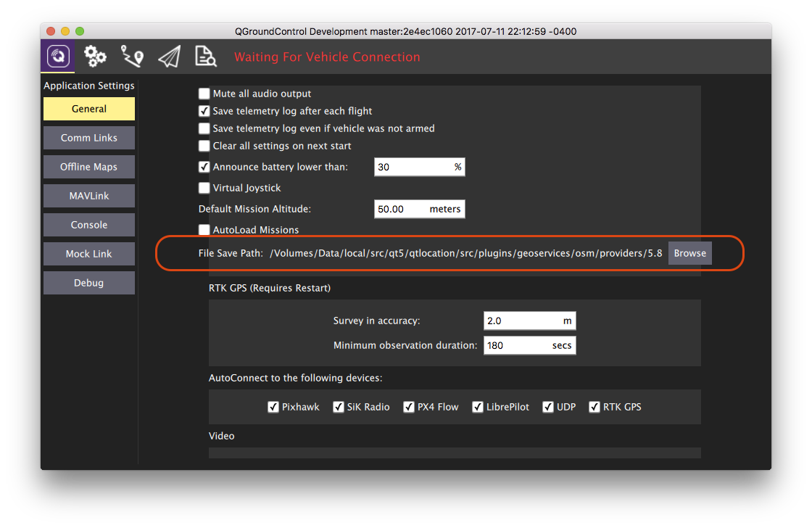Click the Survey in accuracy field
Screen dimensions: 812x528
tap(529, 321)
